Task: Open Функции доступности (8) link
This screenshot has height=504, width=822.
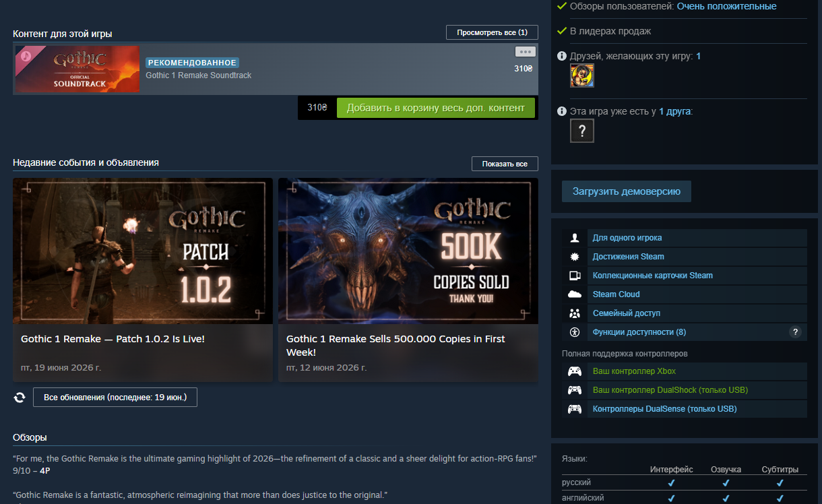Action: 639,332
